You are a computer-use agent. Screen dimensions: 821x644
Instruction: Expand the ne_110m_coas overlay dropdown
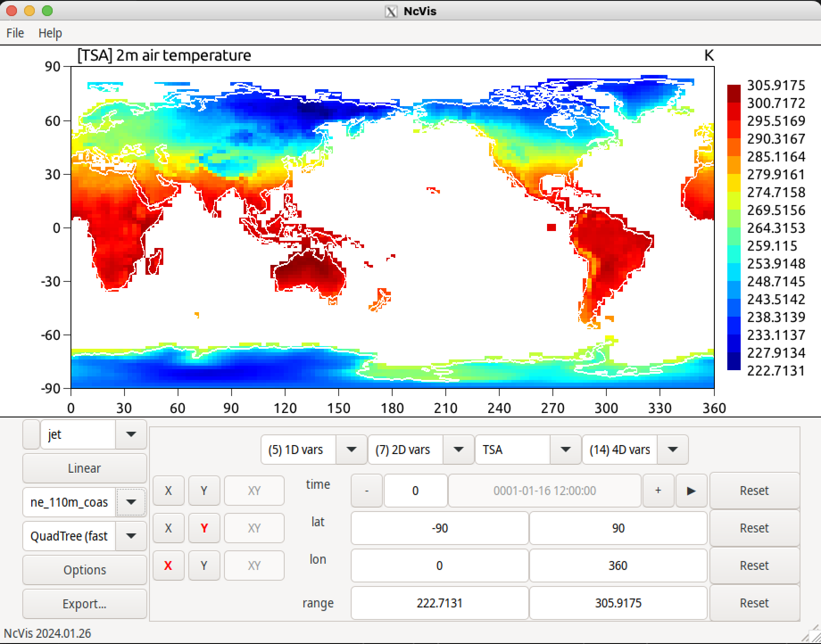click(131, 502)
